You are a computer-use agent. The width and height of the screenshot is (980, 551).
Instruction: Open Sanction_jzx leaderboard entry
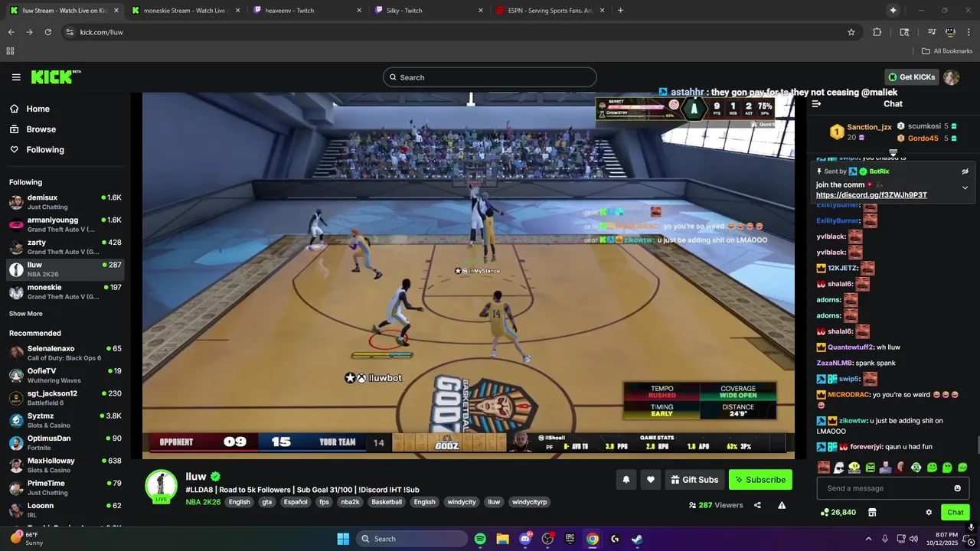pos(861,132)
